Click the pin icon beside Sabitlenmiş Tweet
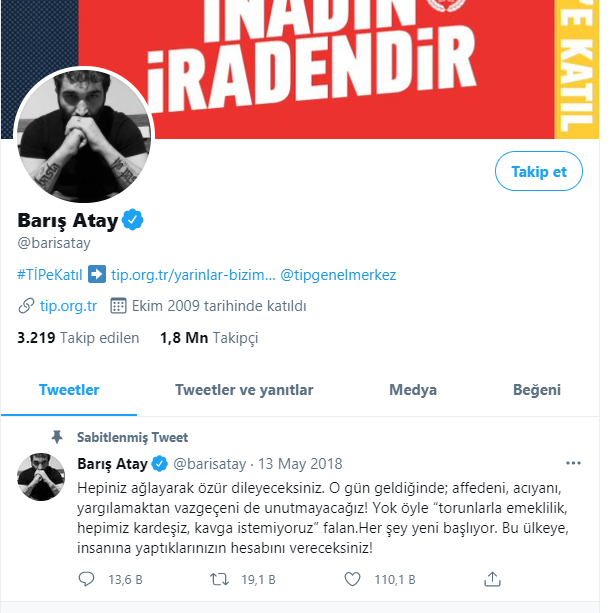Screen dimensions: 612x613 pos(57,437)
